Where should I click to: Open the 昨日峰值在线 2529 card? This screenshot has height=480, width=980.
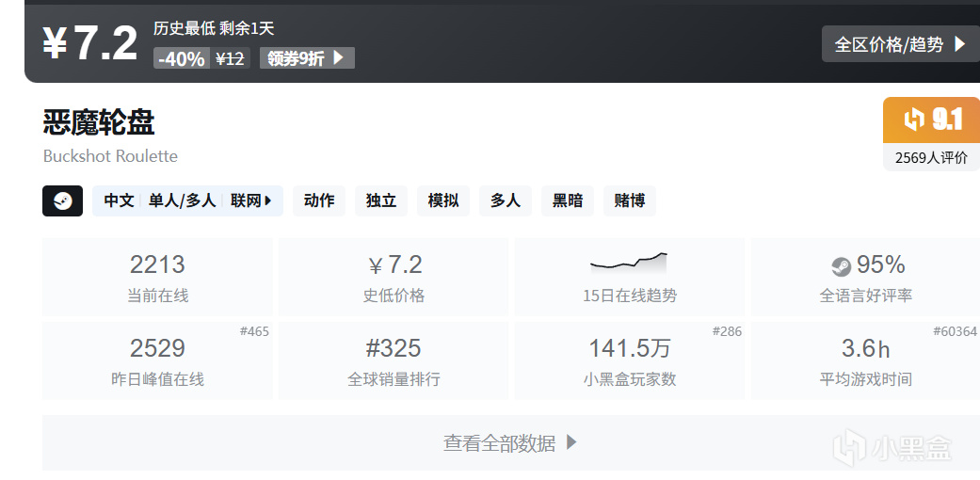click(x=157, y=360)
